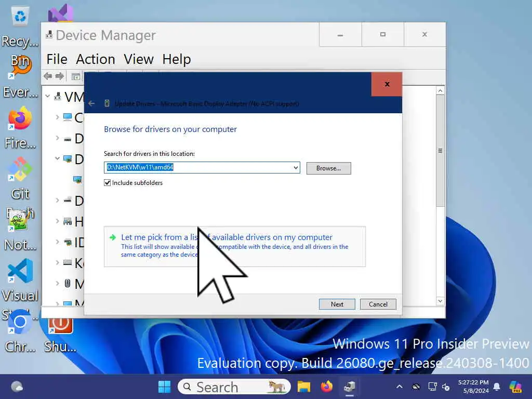Expand the K keyboards category node
The height and width of the screenshot is (399, 532).
57,262
